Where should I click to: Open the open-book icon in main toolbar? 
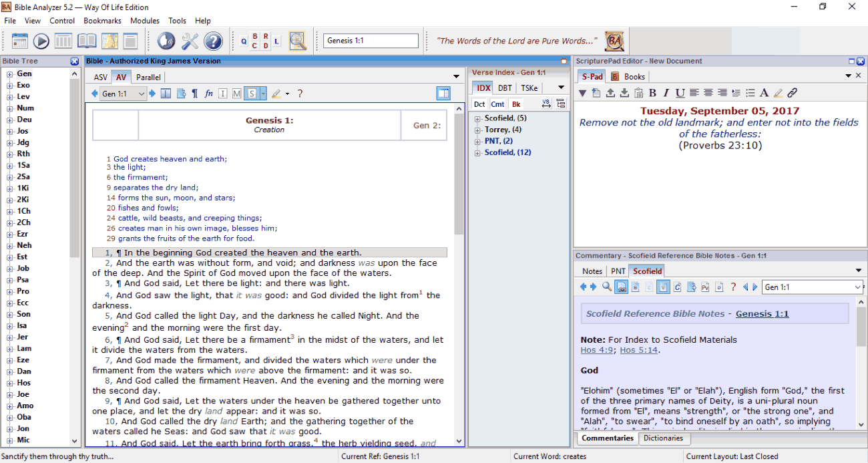pos(87,41)
